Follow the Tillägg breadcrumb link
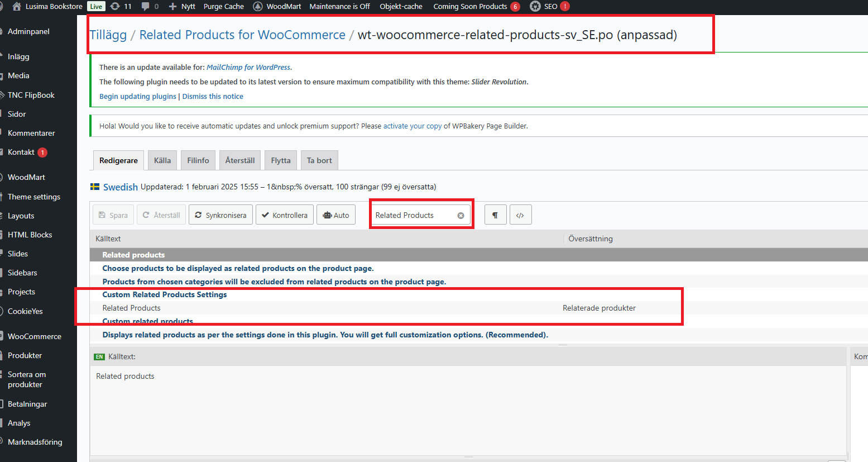 pyautogui.click(x=108, y=35)
